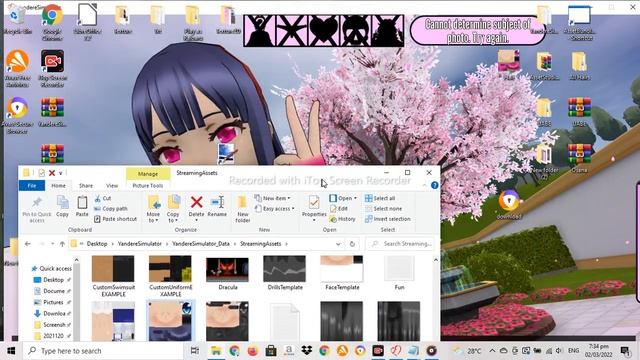The width and height of the screenshot is (640, 360).
Task: Open the Picture Tools tab
Action: (x=148, y=185)
